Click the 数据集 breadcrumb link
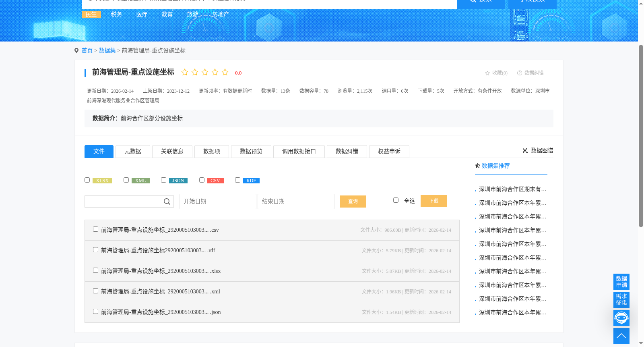Viewport: 644px width, 347px height. click(107, 50)
